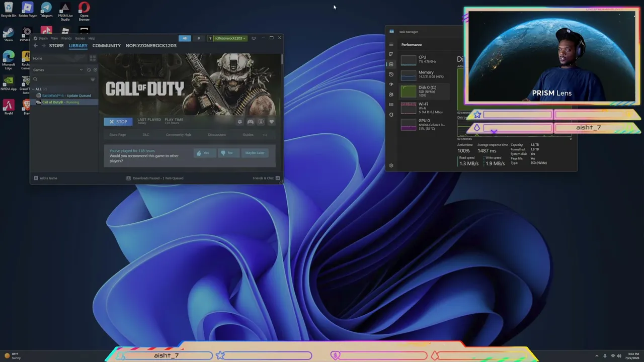The height and width of the screenshot is (362, 644).
Task: Open Task Manager Processes page icon
Action: pos(391,54)
